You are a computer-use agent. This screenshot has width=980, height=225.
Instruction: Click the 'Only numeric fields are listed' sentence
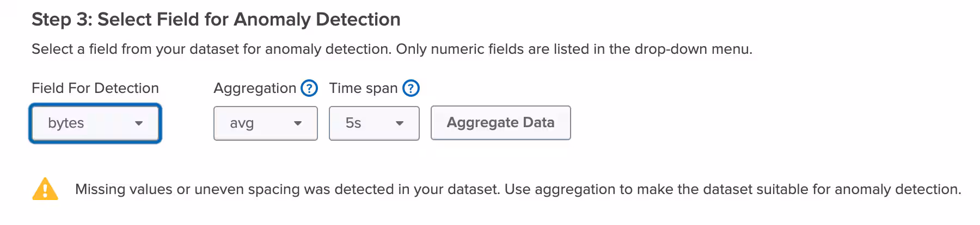click(574, 49)
